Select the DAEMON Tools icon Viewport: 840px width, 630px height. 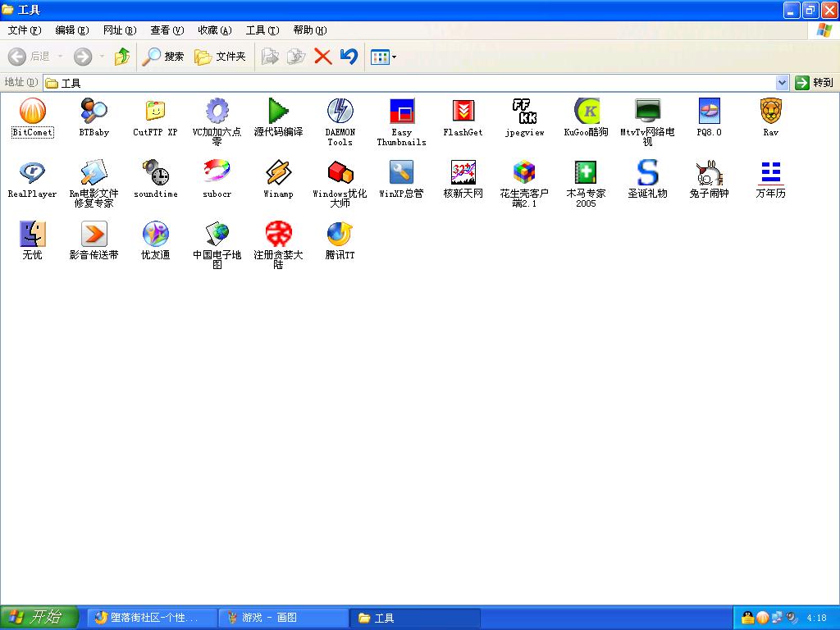(340, 112)
